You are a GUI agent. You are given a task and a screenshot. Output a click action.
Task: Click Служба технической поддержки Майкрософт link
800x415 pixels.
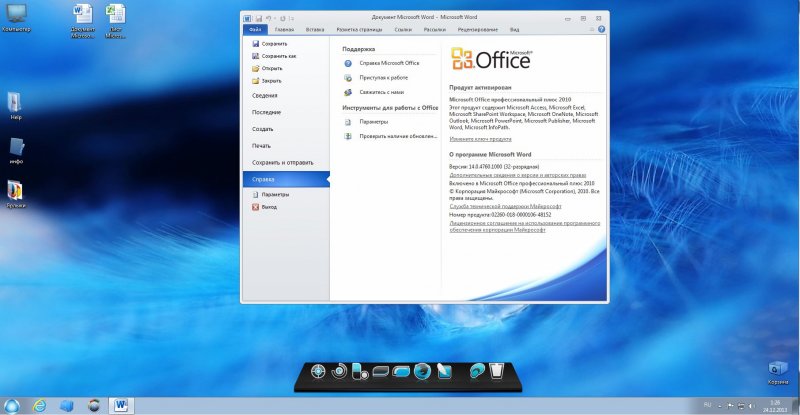[x=505, y=206]
